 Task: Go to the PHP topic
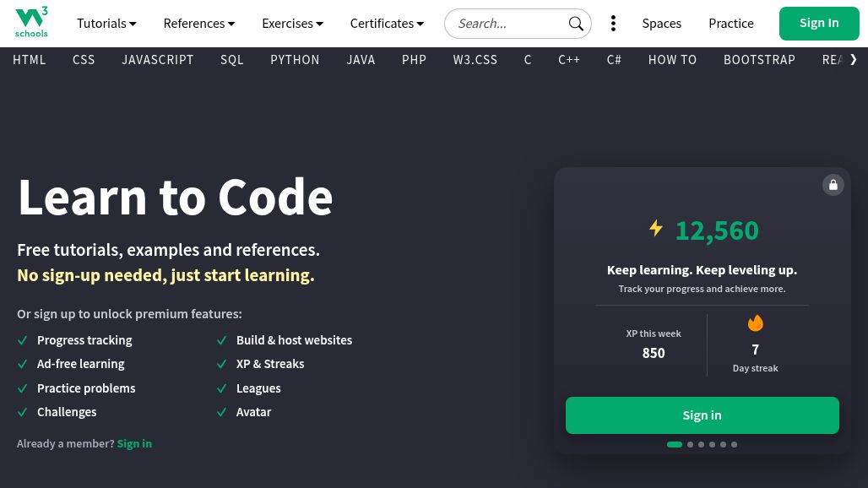tap(414, 60)
